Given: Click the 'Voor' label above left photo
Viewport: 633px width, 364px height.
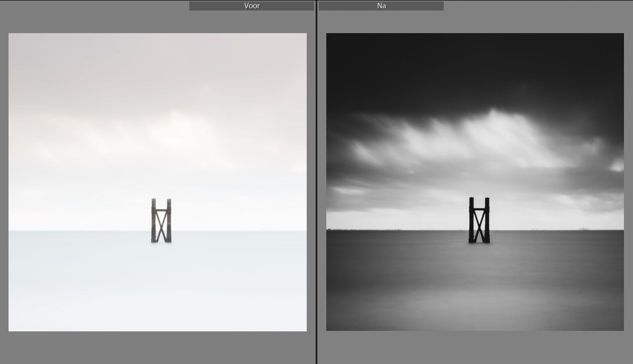Looking at the screenshot, I should 251,6.
